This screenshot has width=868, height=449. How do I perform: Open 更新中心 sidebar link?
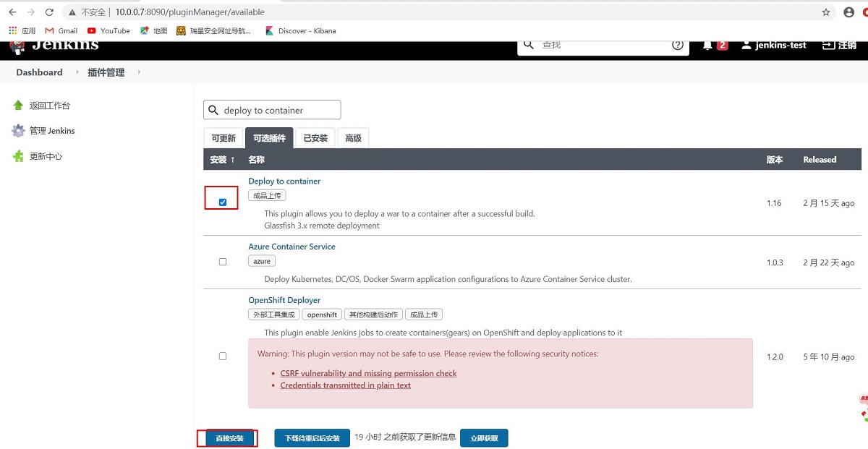pyautogui.click(x=46, y=156)
